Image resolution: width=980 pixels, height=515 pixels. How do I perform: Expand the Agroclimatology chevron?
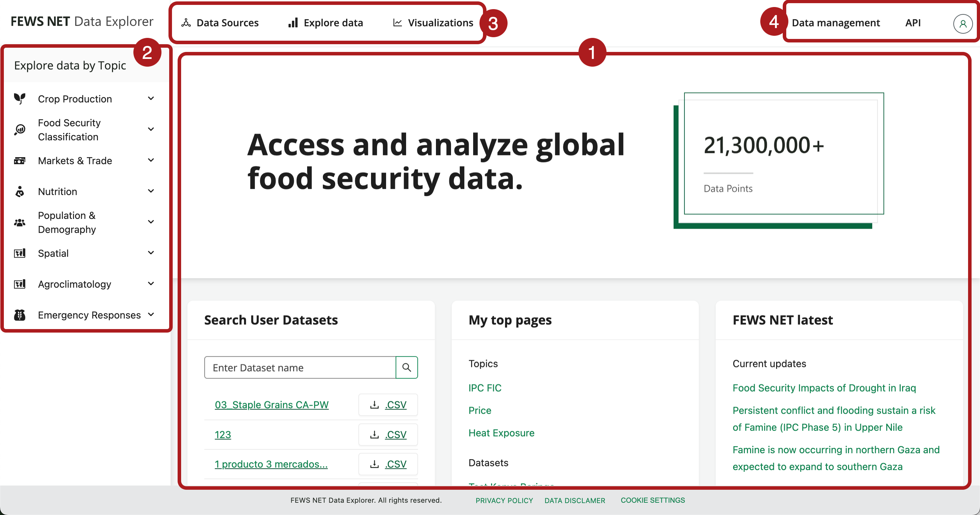151,284
